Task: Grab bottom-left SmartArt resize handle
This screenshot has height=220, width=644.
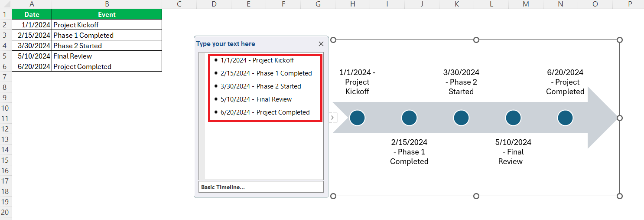Action: coord(333,196)
